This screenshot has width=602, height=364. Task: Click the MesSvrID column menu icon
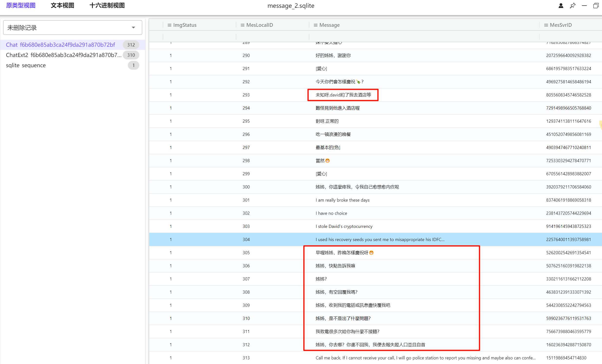tap(546, 25)
